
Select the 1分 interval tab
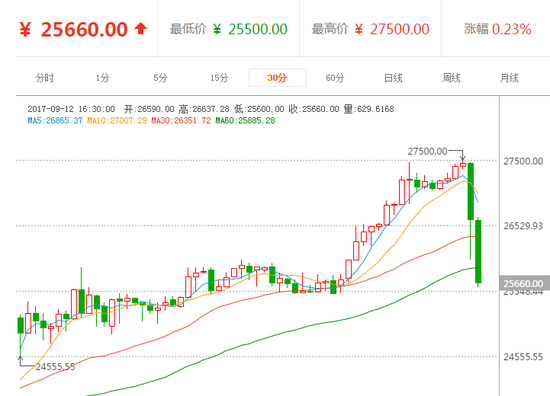[x=102, y=78]
